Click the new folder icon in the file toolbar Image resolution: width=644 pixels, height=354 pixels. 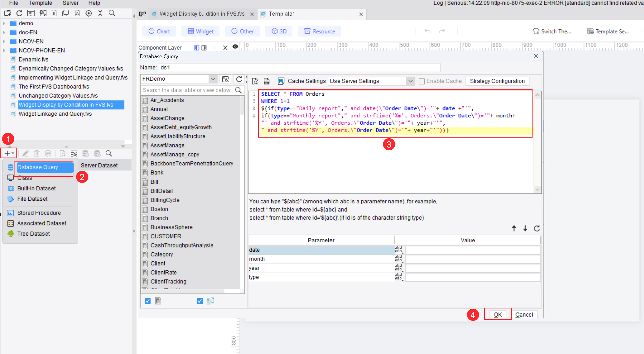[x=8, y=13]
